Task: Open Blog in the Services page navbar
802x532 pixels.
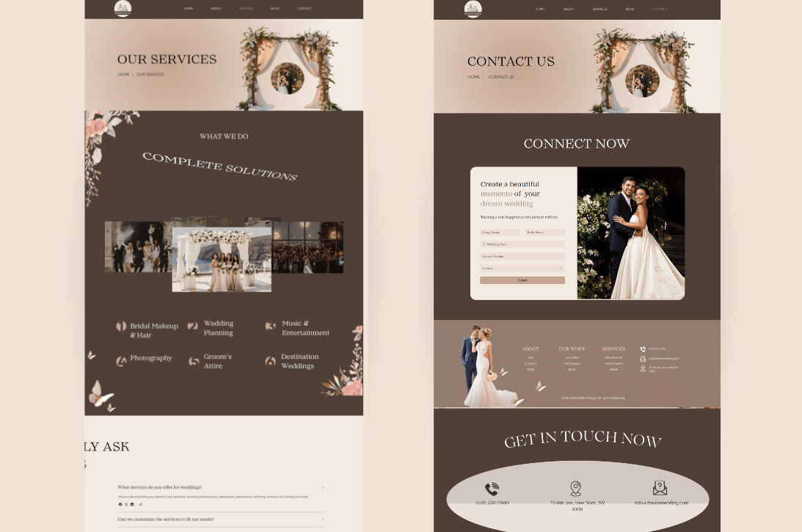Action: click(x=275, y=9)
